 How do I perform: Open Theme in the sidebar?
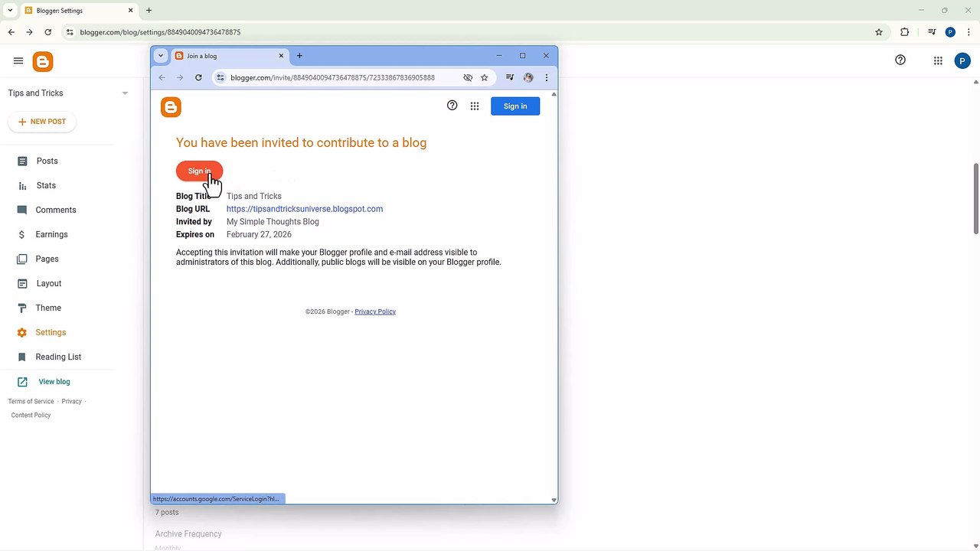coord(48,308)
